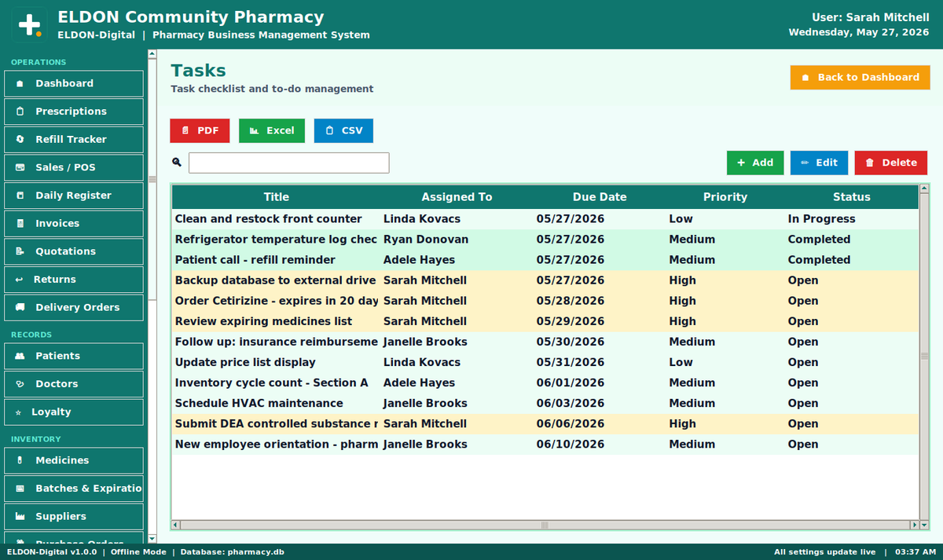The image size is (943, 560).
Task: Sort by Assigned To column header
Action: [x=457, y=197]
